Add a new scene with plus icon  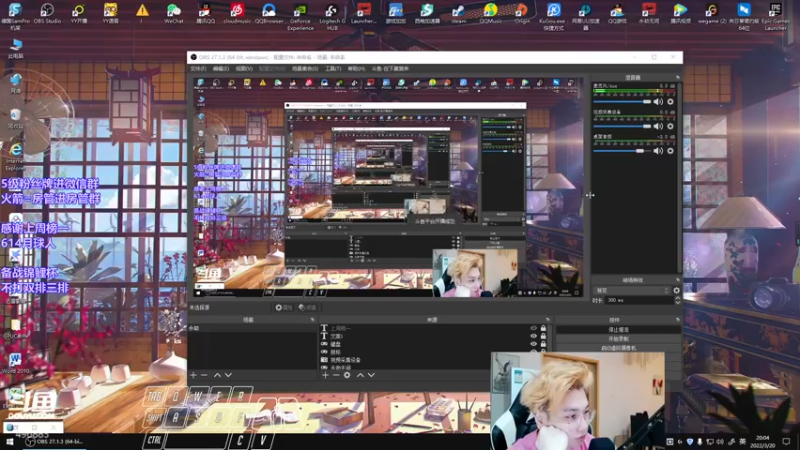coord(193,375)
